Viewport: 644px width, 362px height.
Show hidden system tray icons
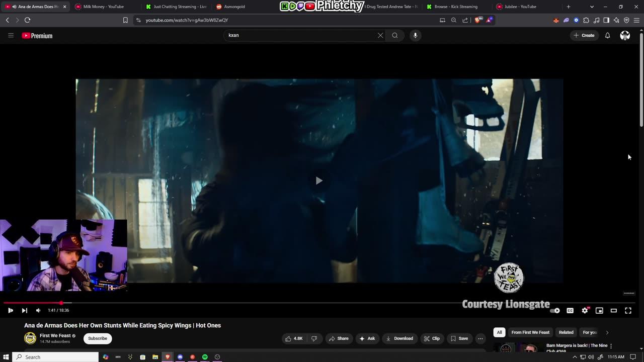[x=575, y=357]
